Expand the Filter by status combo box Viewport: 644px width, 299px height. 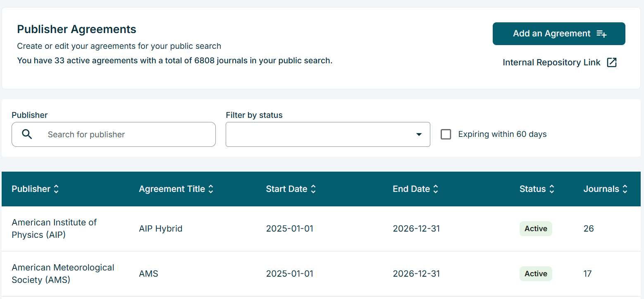click(328, 134)
